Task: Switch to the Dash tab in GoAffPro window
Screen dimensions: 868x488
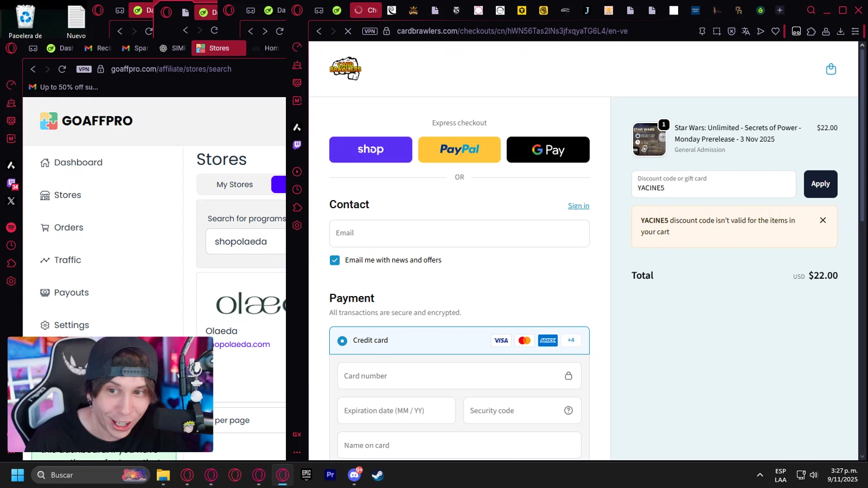Action: [x=60, y=48]
